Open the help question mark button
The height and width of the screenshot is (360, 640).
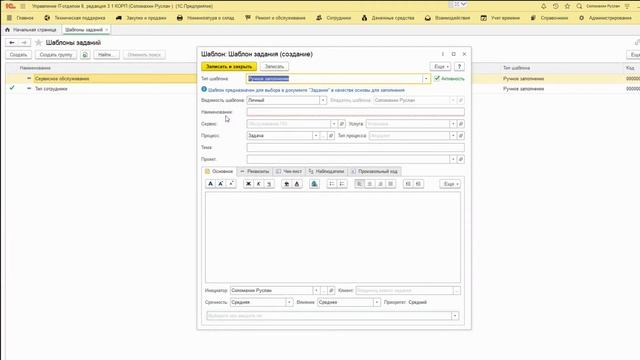(459, 67)
